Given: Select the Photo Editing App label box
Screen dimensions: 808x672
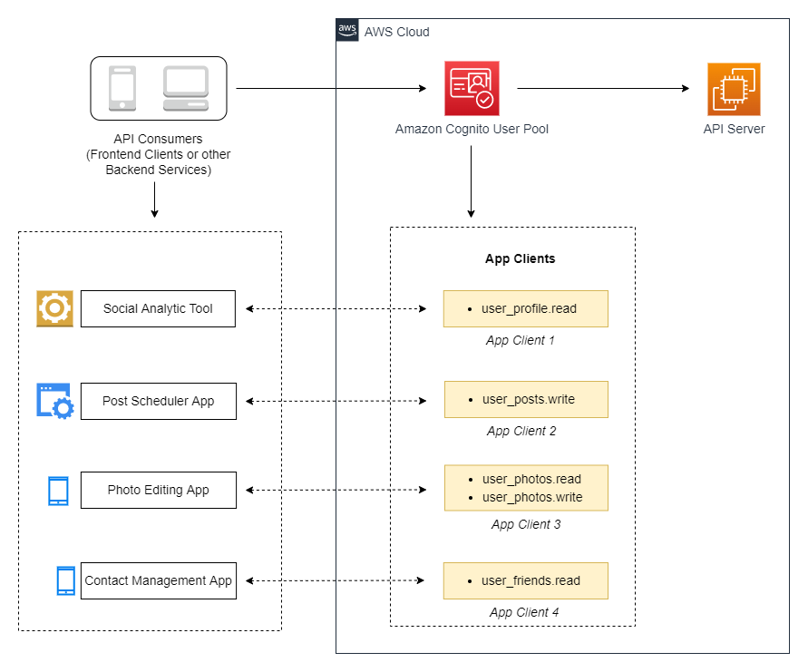Looking at the screenshot, I should pyautogui.click(x=158, y=490).
